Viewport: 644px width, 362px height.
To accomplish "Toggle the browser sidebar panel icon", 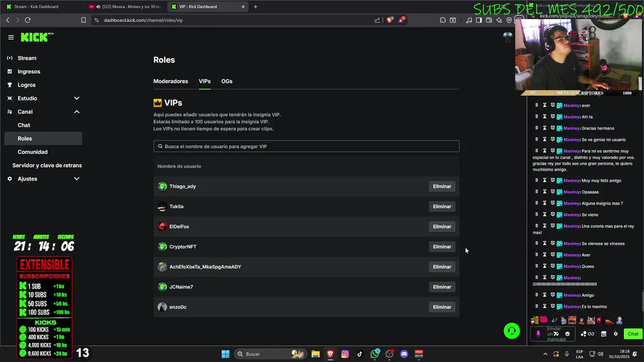I will click(x=479, y=20).
